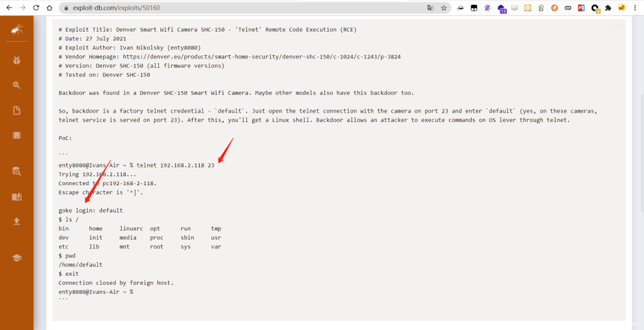This screenshot has width=644, height=330.
Task: Open the Google Hacking Database search icon
Action: point(17,85)
